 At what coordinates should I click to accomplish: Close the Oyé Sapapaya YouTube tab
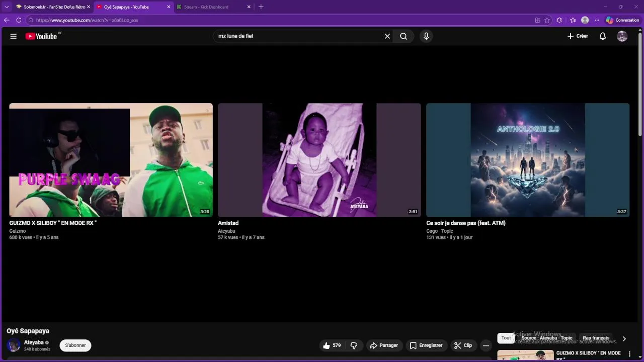169,7
